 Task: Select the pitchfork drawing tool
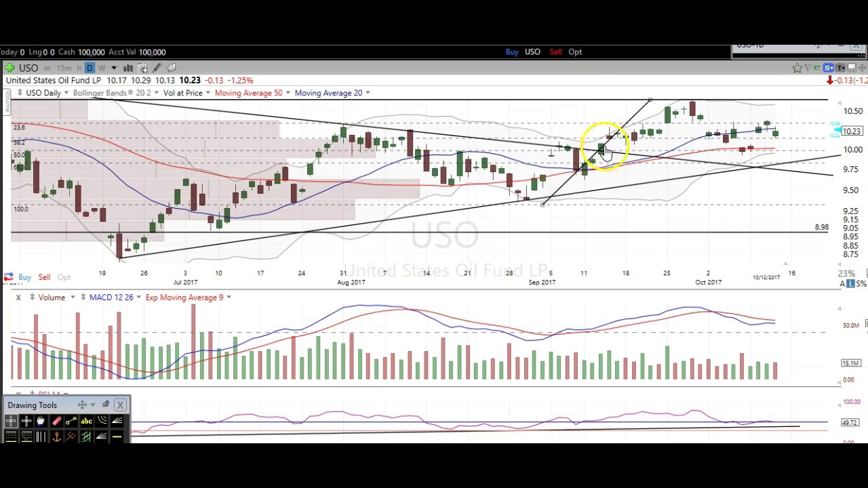coord(71,436)
